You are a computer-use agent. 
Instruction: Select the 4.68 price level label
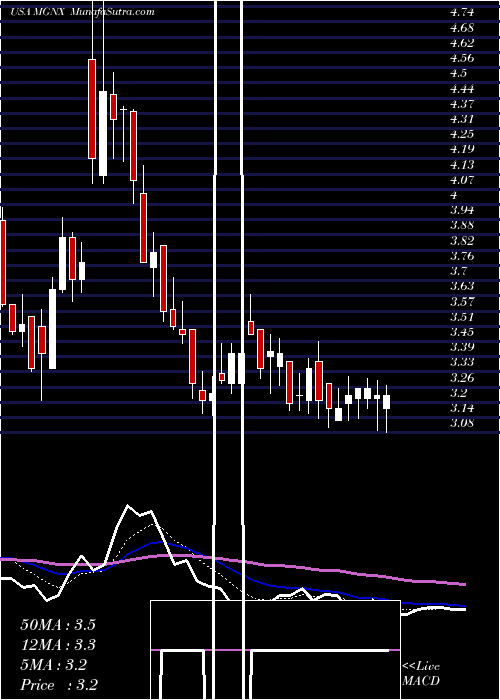point(462,28)
